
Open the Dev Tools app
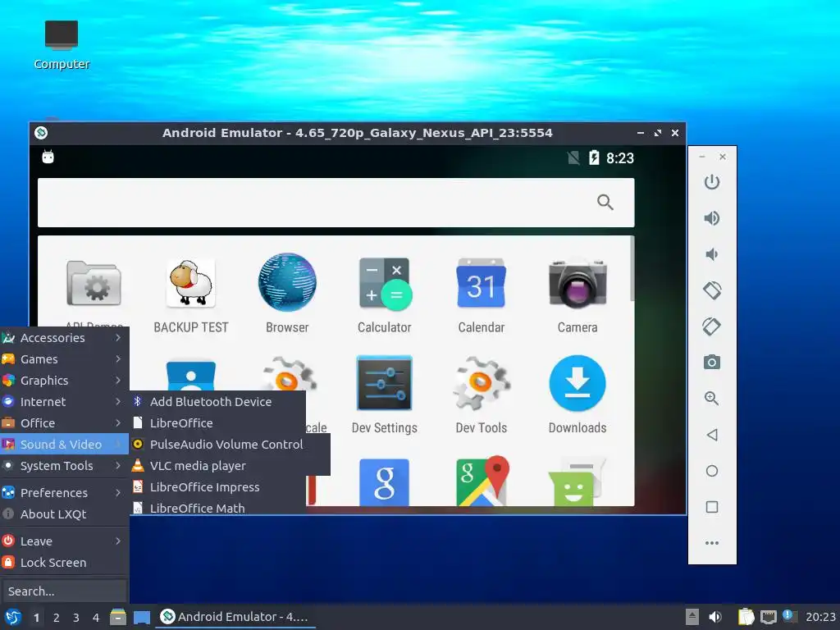pyautogui.click(x=481, y=383)
